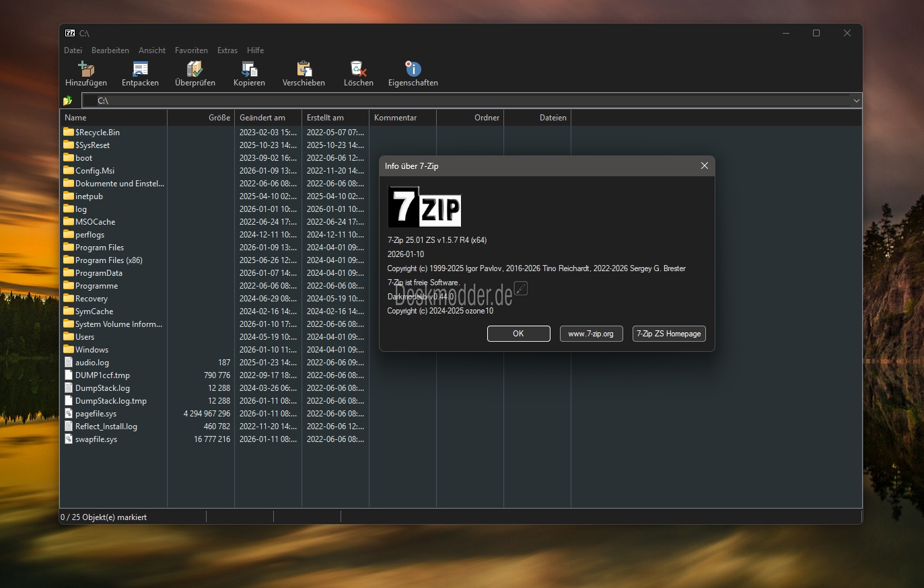The height and width of the screenshot is (588, 924).
Task: Click the Hinzufügen toolbar icon
Action: coord(86,69)
